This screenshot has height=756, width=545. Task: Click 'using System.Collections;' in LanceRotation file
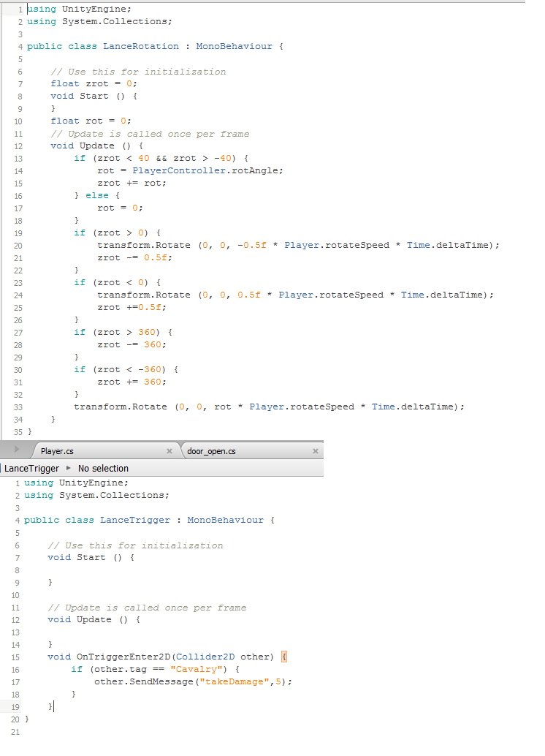click(x=99, y=22)
